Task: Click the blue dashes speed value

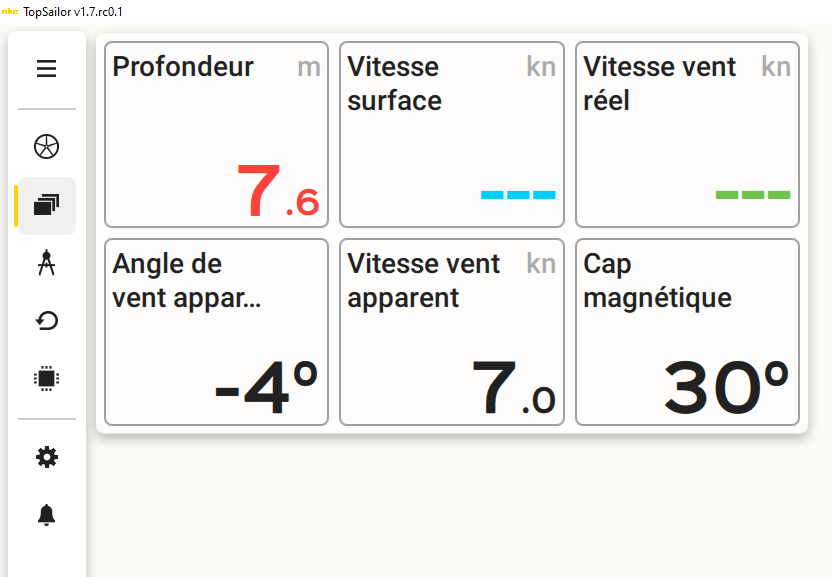Action: [518, 195]
